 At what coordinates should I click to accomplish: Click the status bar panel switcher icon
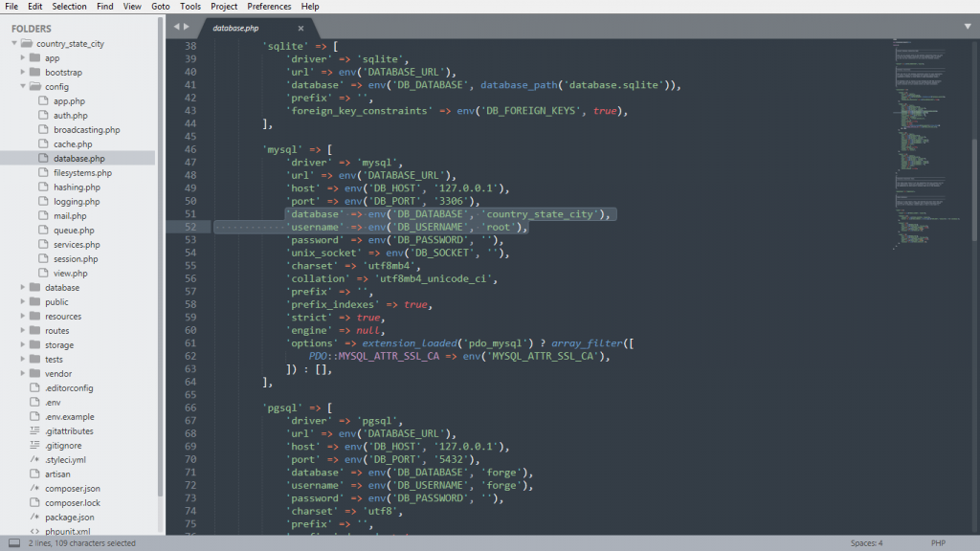pos(14,543)
